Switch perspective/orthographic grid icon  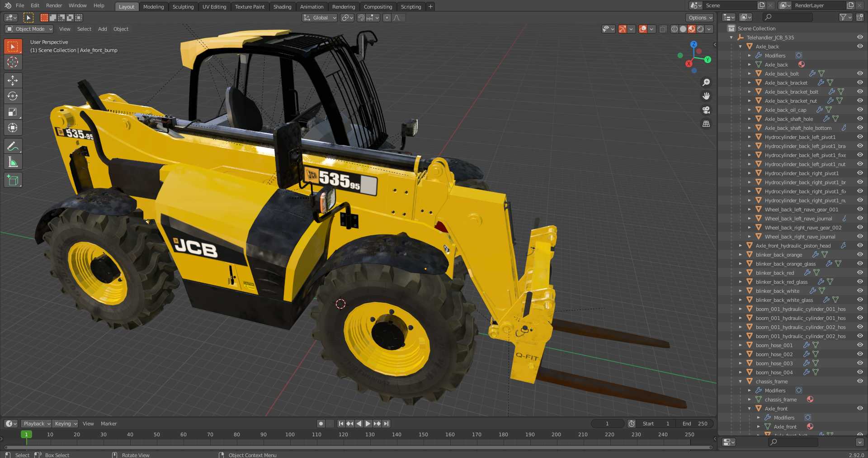[x=706, y=124]
